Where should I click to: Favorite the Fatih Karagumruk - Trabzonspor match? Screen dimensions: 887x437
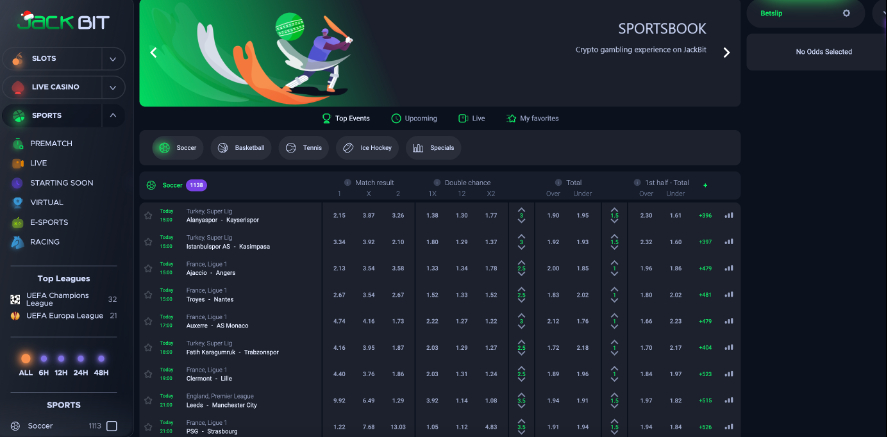148,348
